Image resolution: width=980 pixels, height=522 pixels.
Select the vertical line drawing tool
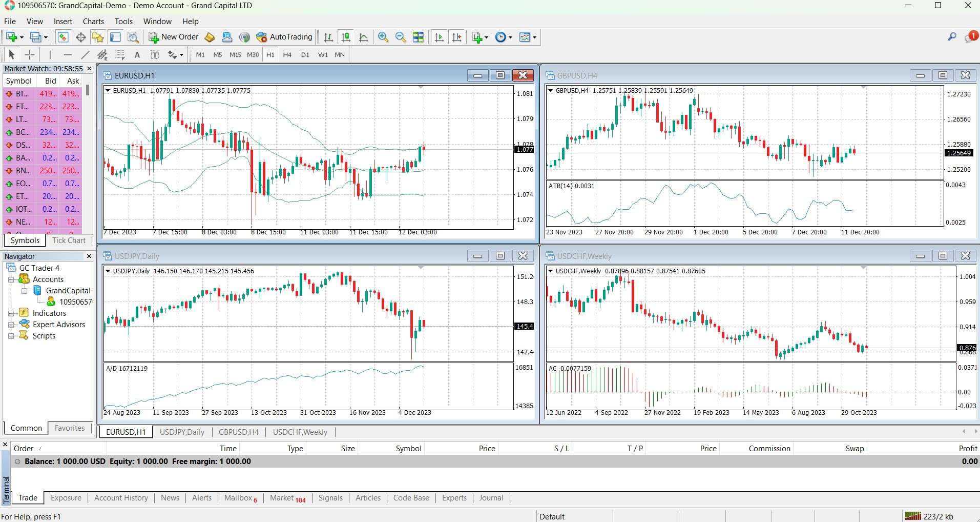click(50, 55)
